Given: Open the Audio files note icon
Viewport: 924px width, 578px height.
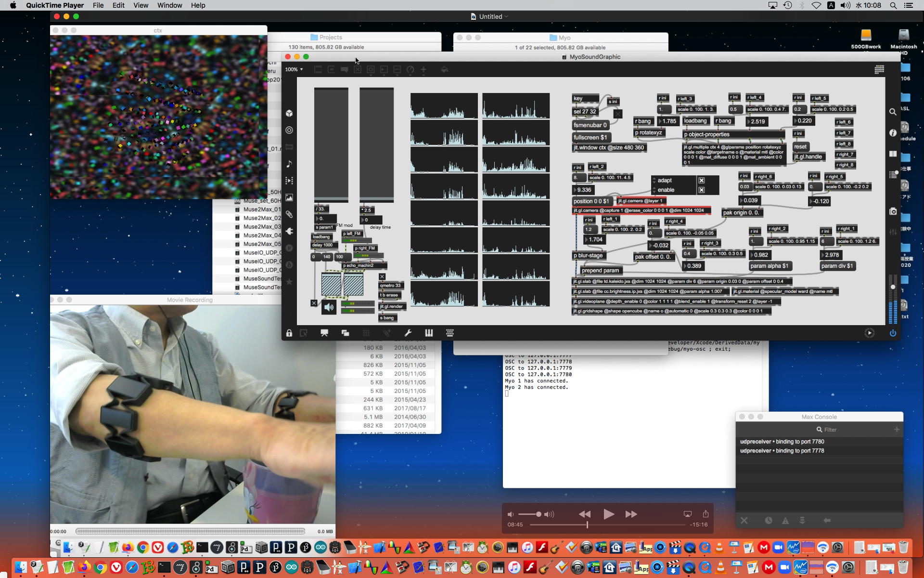Looking at the screenshot, I should click(289, 164).
